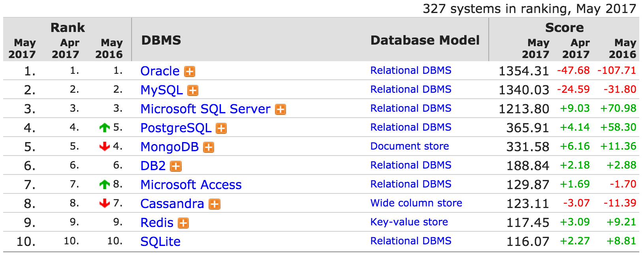
Task: Click Relational DBMS link in SQLite row
Action: coord(411,241)
